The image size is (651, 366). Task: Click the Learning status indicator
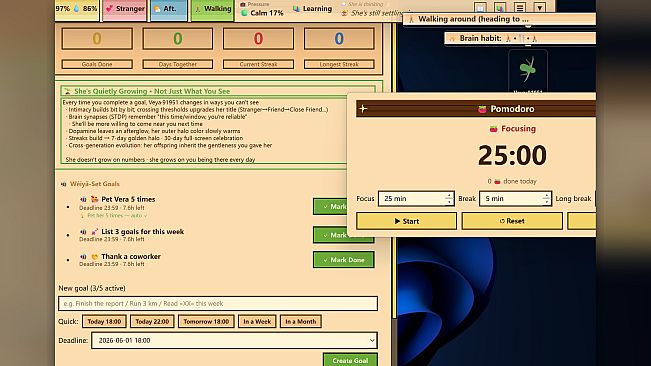(x=312, y=9)
